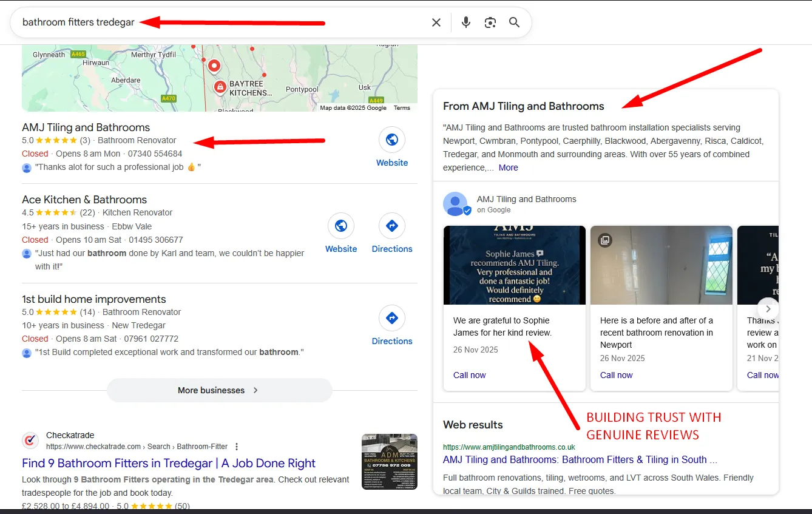
Task: Open Checkatrade Find 9 Bathroom Fitters result
Action: 169,463
